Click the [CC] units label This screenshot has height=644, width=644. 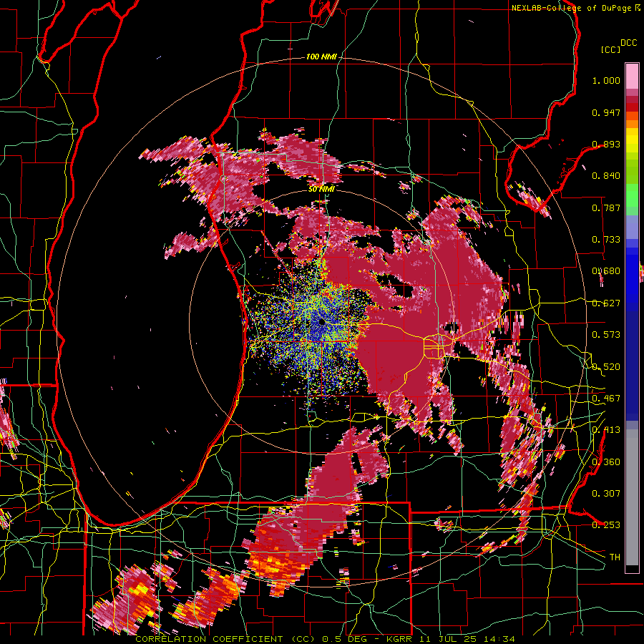(x=611, y=49)
